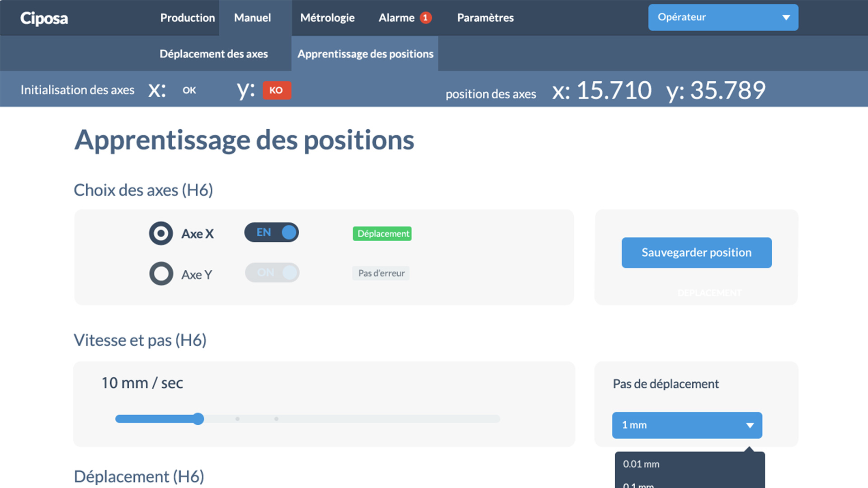Click the Ciposa logo

click(x=44, y=18)
